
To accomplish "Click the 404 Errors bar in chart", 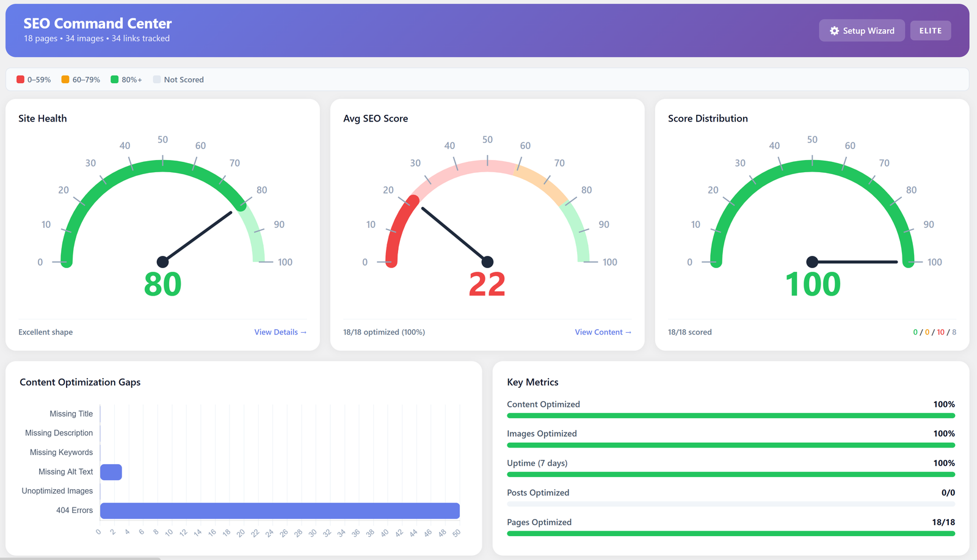I will tap(280, 510).
